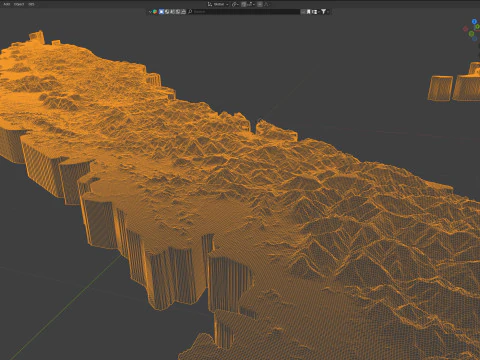This screenshot has height=360, width=480.
Task: Open the snapping options dropdown
Action: [251, 4]
